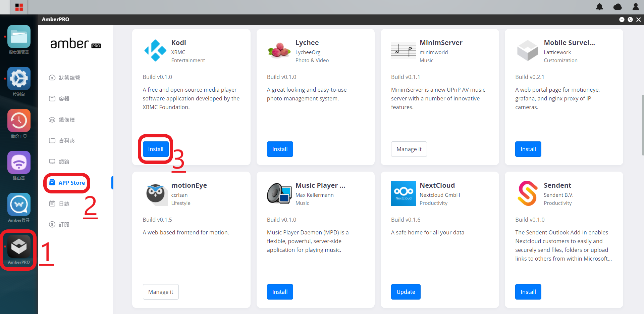Viewport: 644px width, 314px height.
Task: Click the NextCloud app title
Action: pos(437,185)
